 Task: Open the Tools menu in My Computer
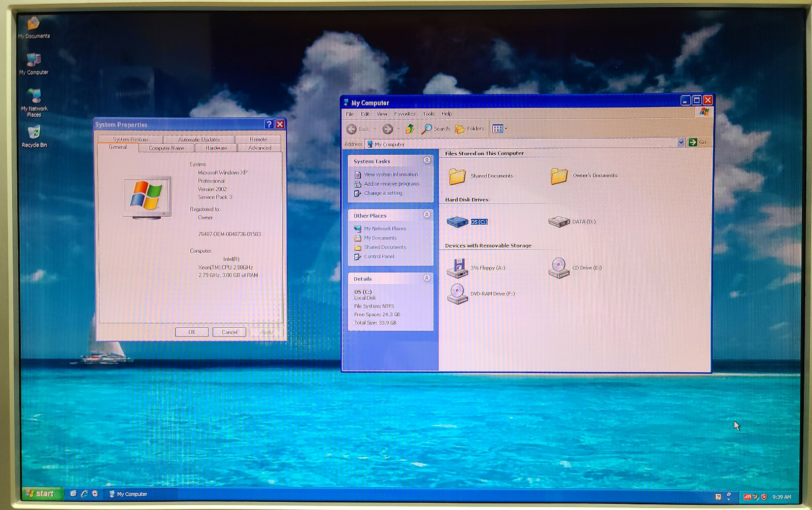pos(428,114)
